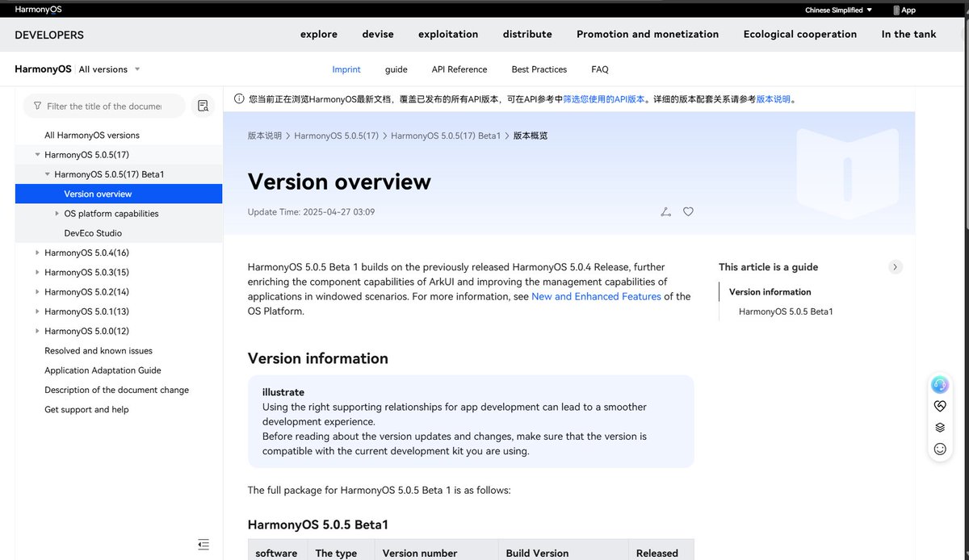Image resolution: width=969 pixels, height=560 pixels.
Task: Favorite the article with the heart icon
Action: coord(688,211)
